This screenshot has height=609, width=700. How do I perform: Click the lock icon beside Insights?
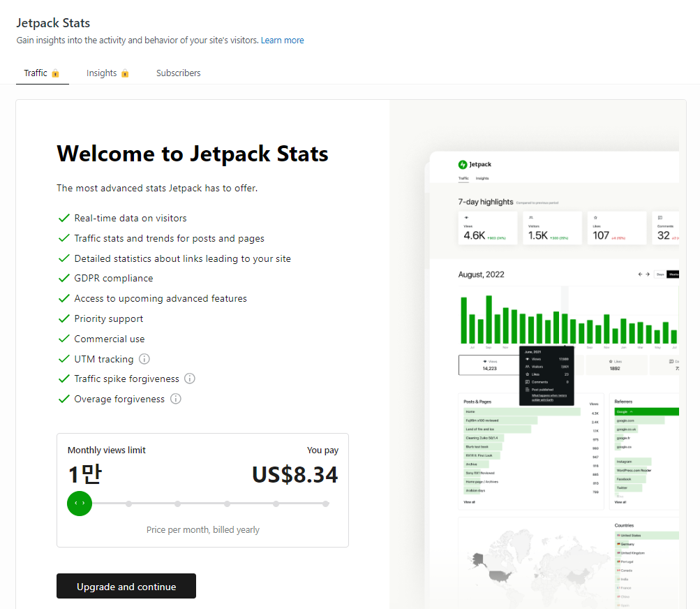click(x=125, y=73)
